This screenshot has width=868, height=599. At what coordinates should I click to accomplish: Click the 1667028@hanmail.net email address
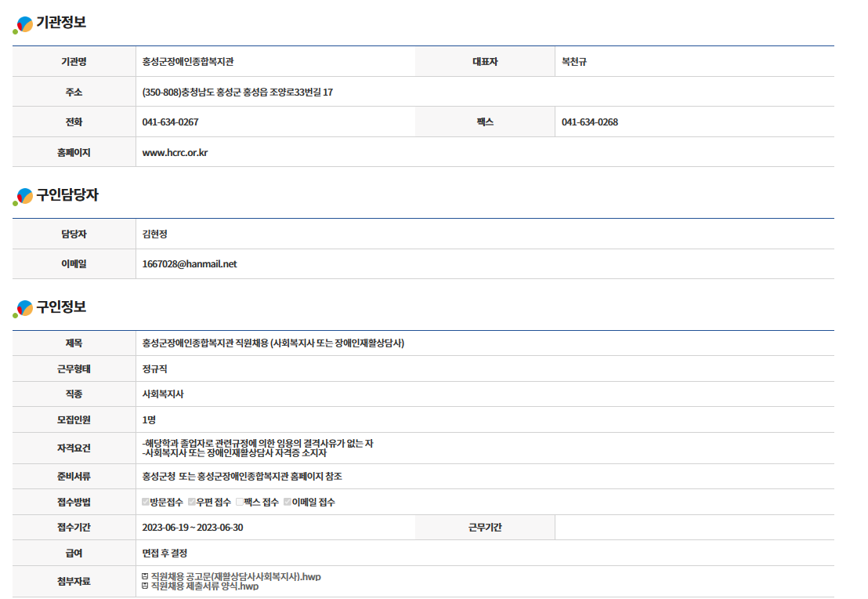tap(189, 264)
